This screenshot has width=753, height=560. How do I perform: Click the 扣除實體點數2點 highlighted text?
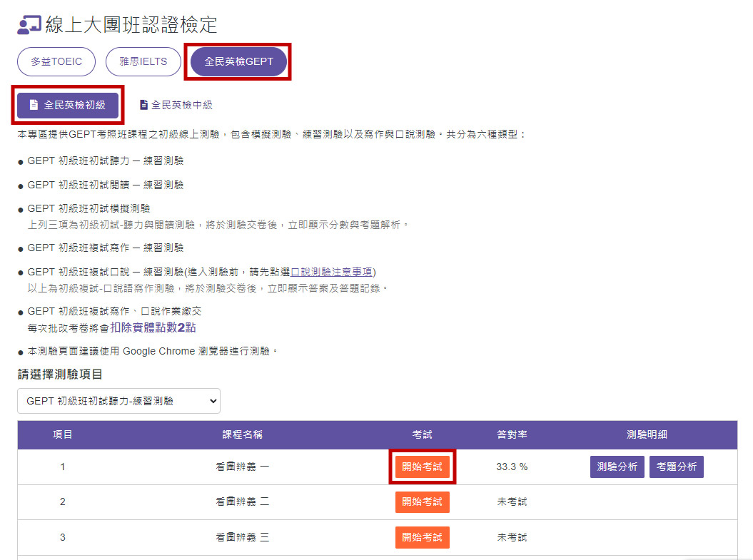(153, 327)
